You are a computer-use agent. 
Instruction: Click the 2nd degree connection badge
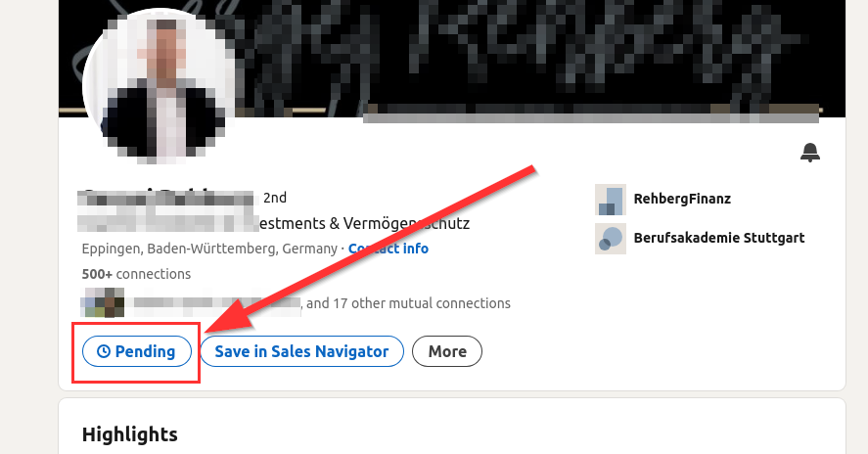pyautogui.click(x=275, y=198)
